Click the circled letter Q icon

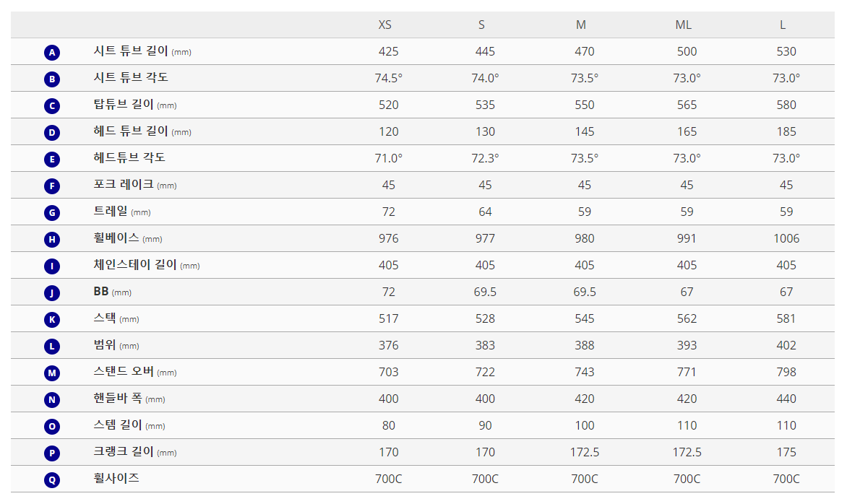tap(52, 480)
